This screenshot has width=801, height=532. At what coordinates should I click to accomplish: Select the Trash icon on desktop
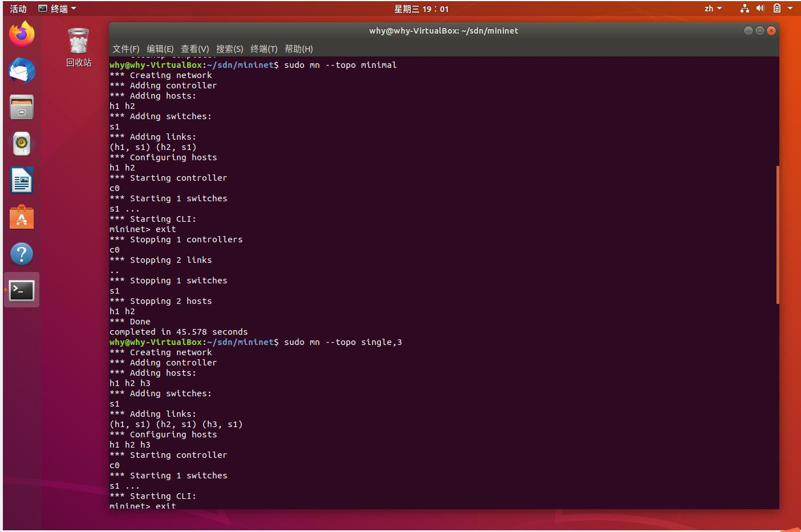78,40
